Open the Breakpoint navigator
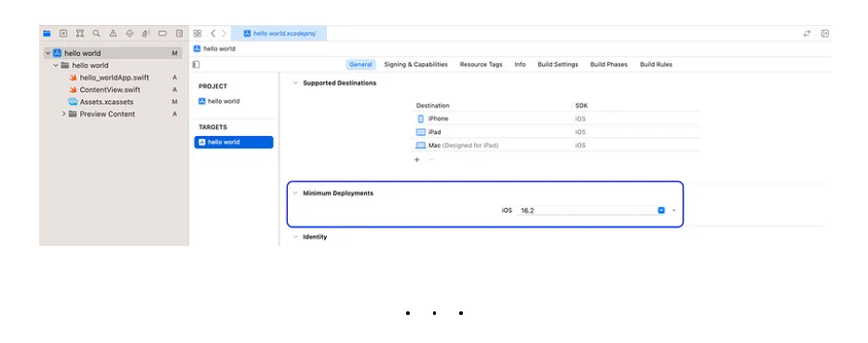Screen dimensions: 868x343 [162, 34]
